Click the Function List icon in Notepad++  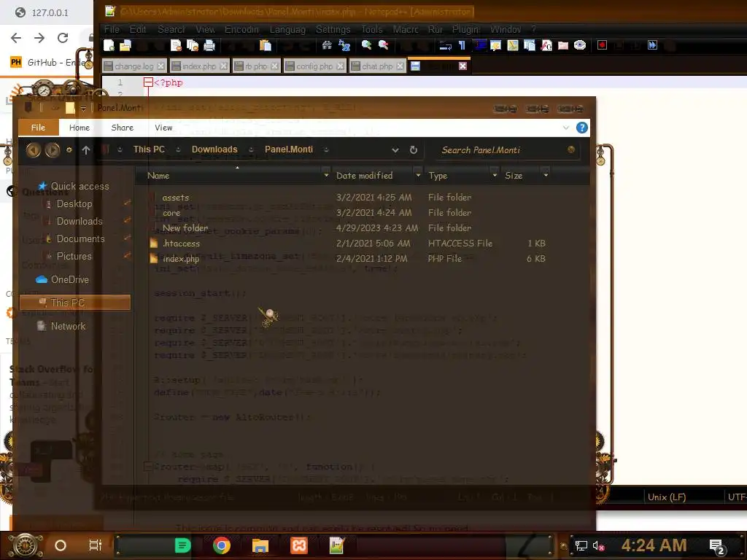tap(546, 45)
